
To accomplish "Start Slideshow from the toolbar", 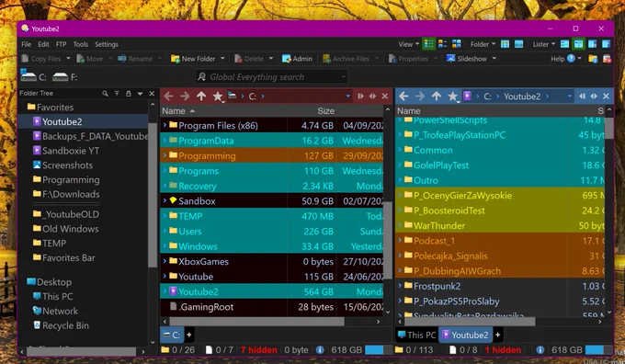I will click(x=467, y=59).
